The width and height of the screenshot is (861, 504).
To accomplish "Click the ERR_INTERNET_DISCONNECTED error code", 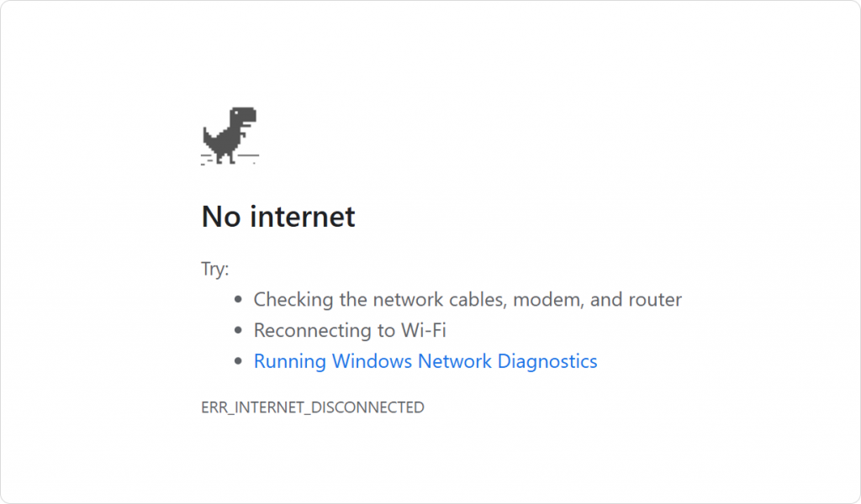I will click(x=313, y=407).
